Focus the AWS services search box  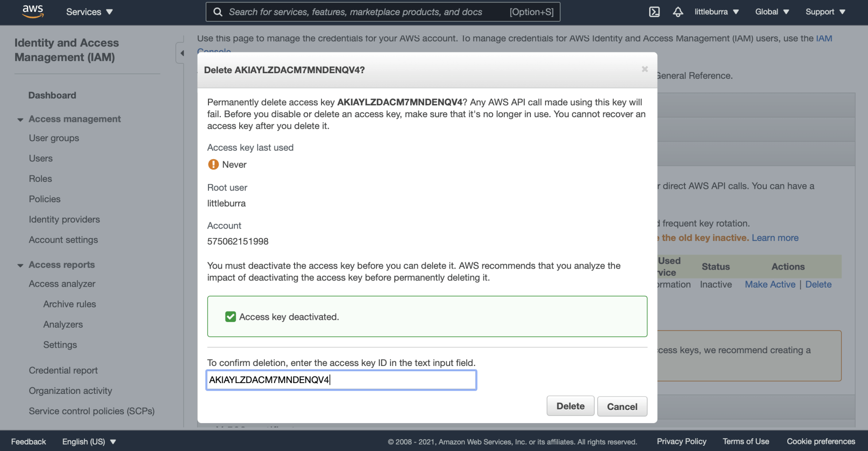(x=383, y=12)
